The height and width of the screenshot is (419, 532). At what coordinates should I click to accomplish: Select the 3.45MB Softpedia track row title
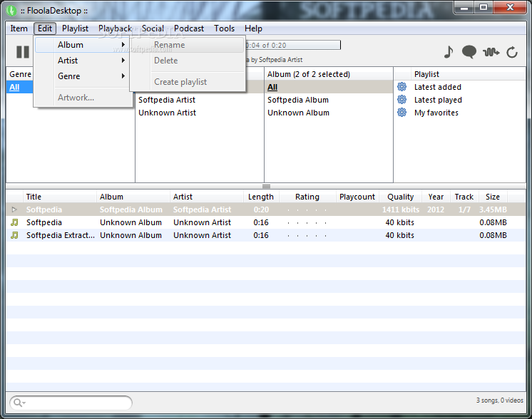(x=44, y=209)
